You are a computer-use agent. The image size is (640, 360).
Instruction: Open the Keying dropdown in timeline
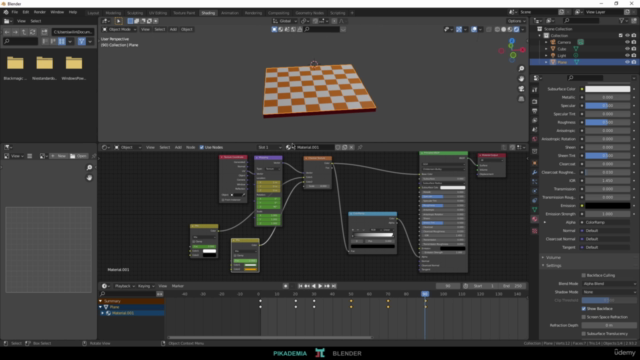tap(146, 286)
